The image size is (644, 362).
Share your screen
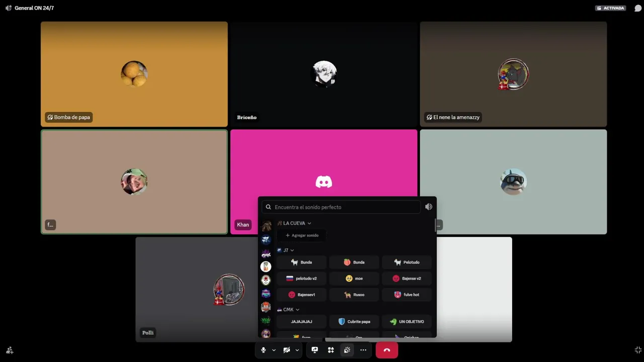(315, 350)
